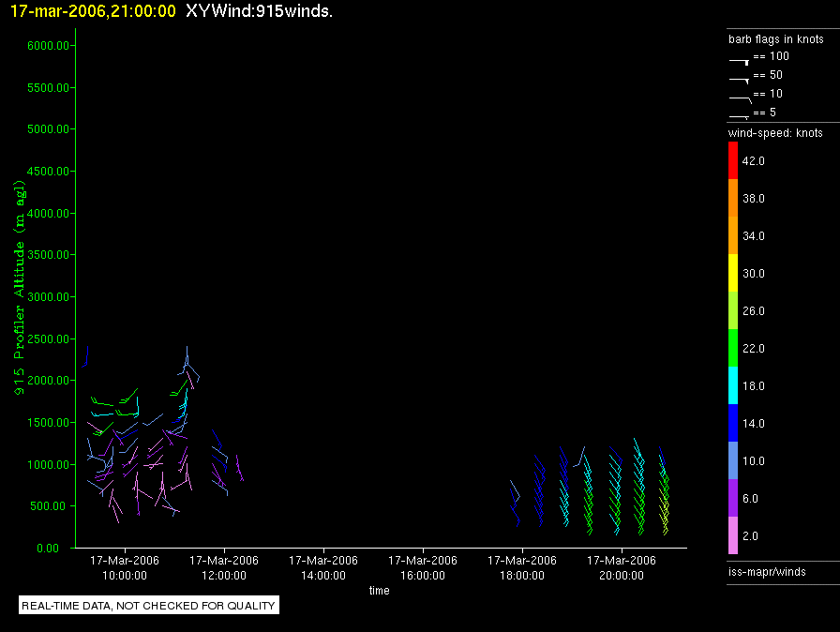Click the 3500.00 altitude tick label
Screen dimensions: 840x632
[48, 254]
